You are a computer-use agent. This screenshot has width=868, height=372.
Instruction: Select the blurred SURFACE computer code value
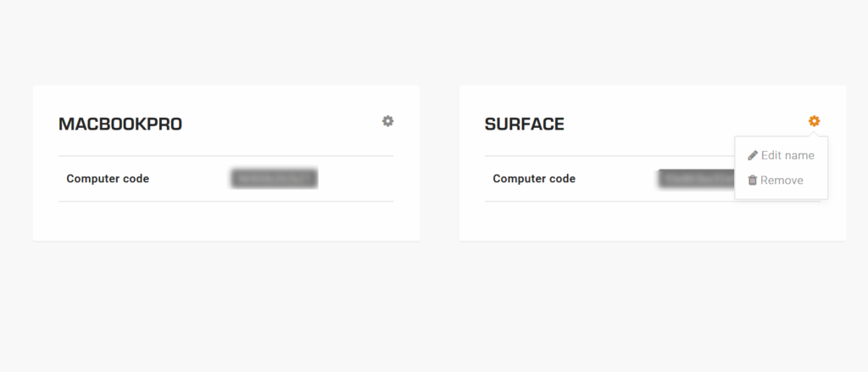(695, 179)
